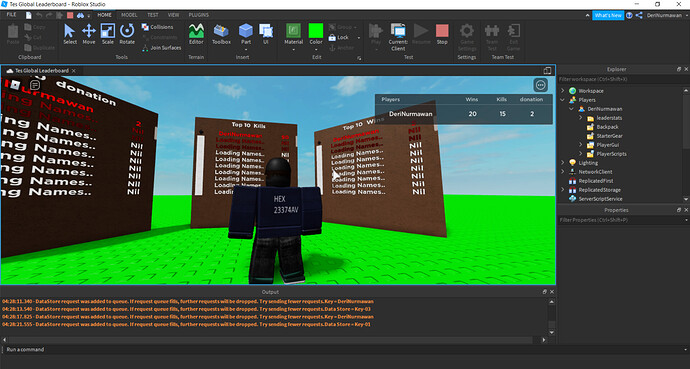This screenshot has width=690, height=369.
Task: Activate the Scale tool
Action: click(108, 34)
